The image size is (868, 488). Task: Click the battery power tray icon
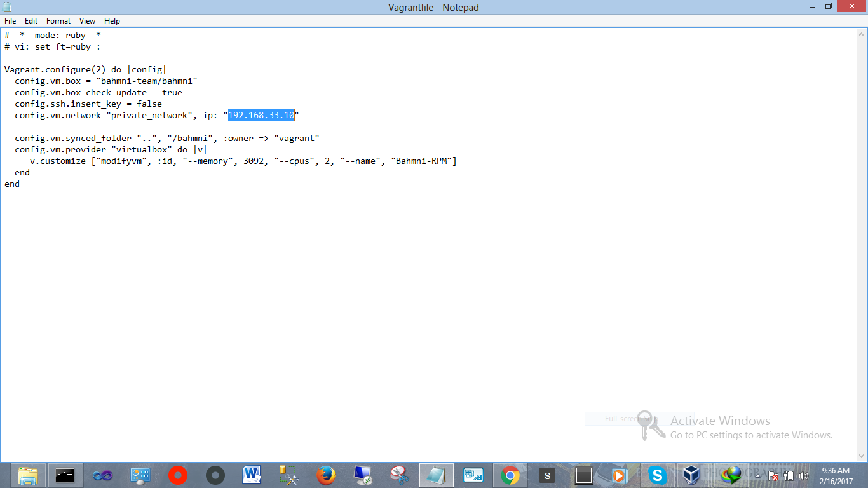pos(789,475)
